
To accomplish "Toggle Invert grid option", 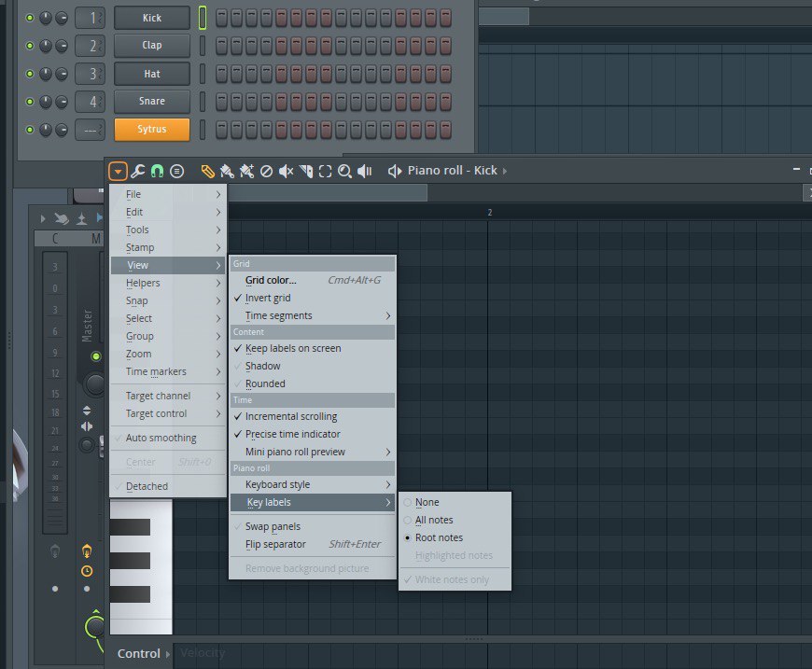I will point(313,298).
